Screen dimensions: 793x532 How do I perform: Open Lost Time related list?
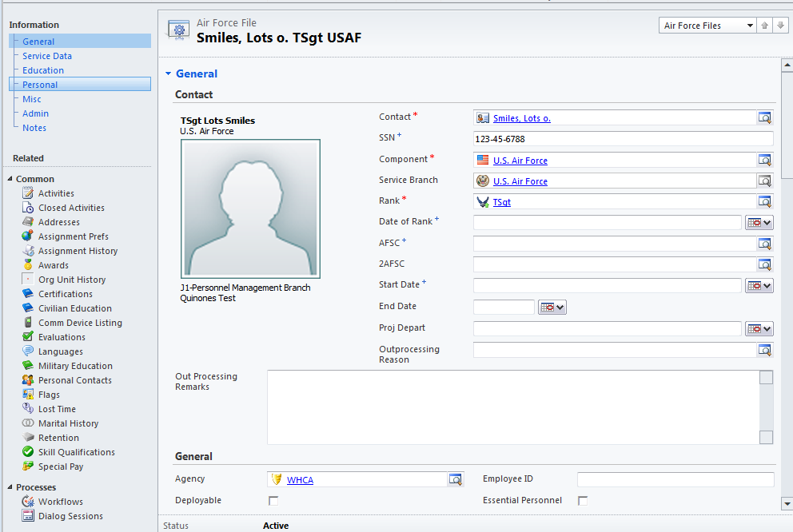click(x=57, y=409)
